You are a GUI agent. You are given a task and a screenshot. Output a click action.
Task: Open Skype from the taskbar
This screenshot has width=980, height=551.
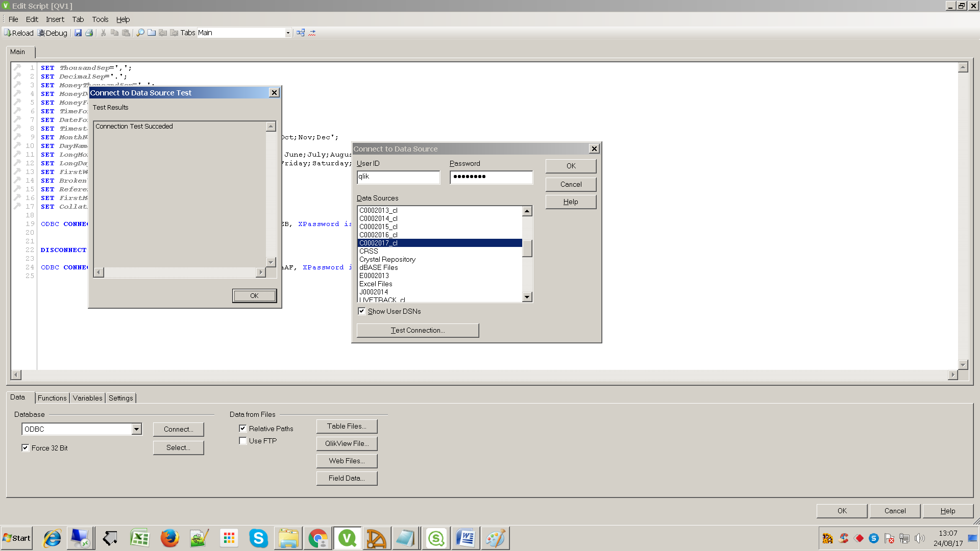(x=258, y=538)
